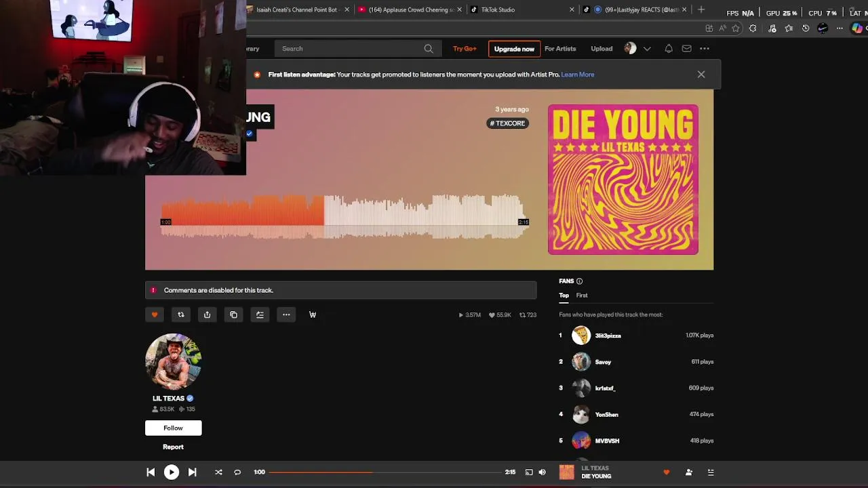Click the search magnifier icon
Image resolution: width=868 pixels, height=488 pixels.
(429, 49)
